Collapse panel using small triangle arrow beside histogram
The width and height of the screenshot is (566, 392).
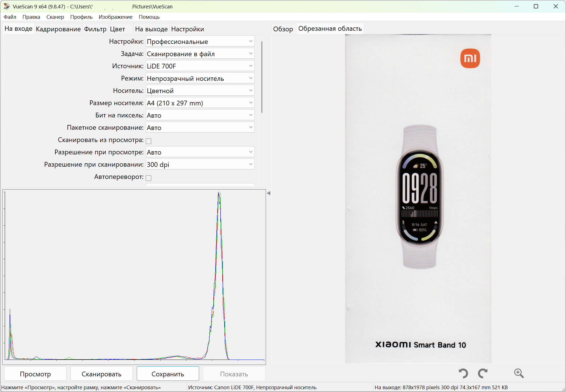[268, 193]
